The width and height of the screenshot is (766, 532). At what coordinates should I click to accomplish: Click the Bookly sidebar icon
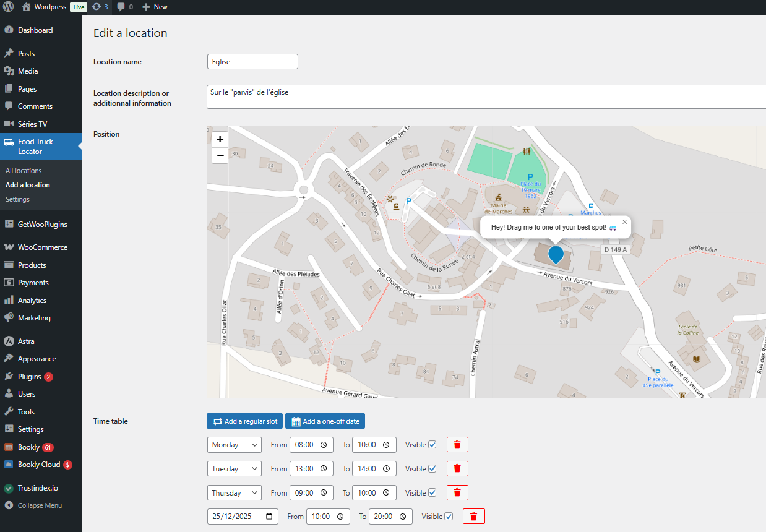click(x=9, y=447)
